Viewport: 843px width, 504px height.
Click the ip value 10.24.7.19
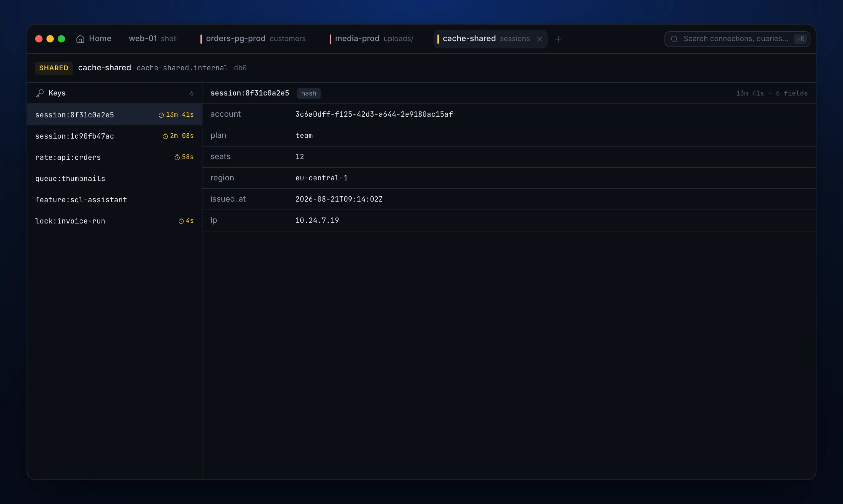pyautogui.click(x=317, y=220)
